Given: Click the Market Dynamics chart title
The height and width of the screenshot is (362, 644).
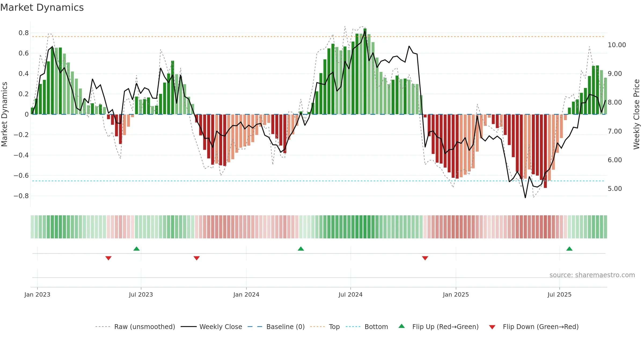Looking at the screenshot, I should (42, 8).
